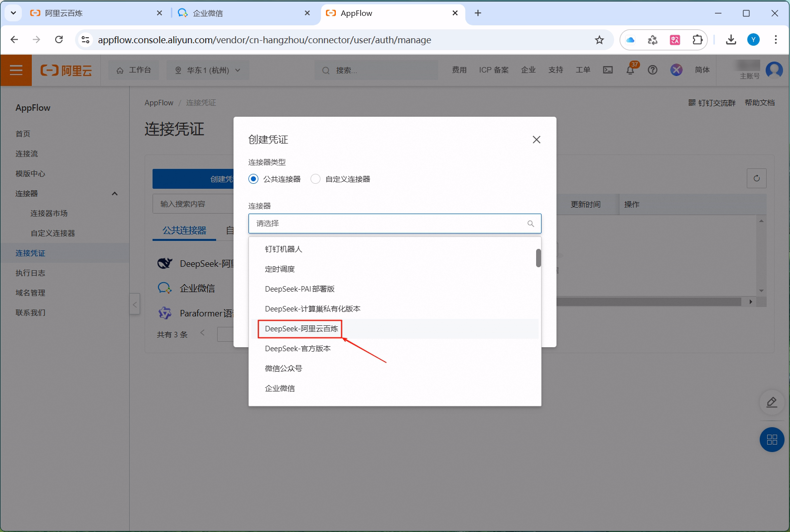This screenshot has width=790, height=532.
Task: Switch to the 企业微信 browser tab
Action: 243,13
